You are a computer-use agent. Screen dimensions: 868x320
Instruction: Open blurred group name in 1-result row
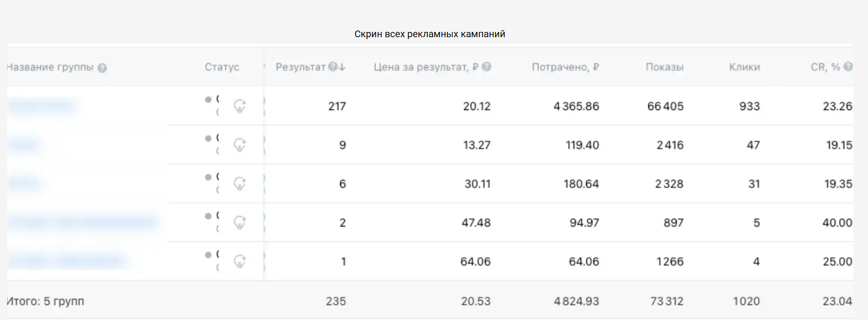tap(66, 261)
